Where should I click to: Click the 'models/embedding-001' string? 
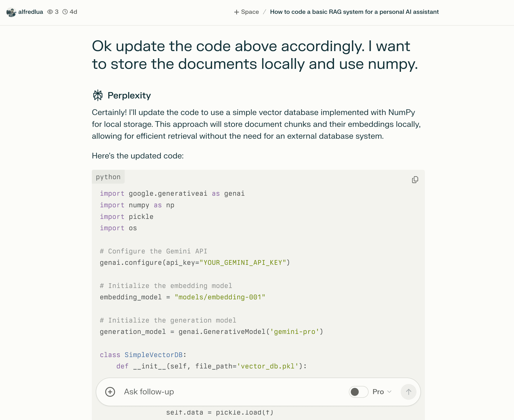[220, 297]
